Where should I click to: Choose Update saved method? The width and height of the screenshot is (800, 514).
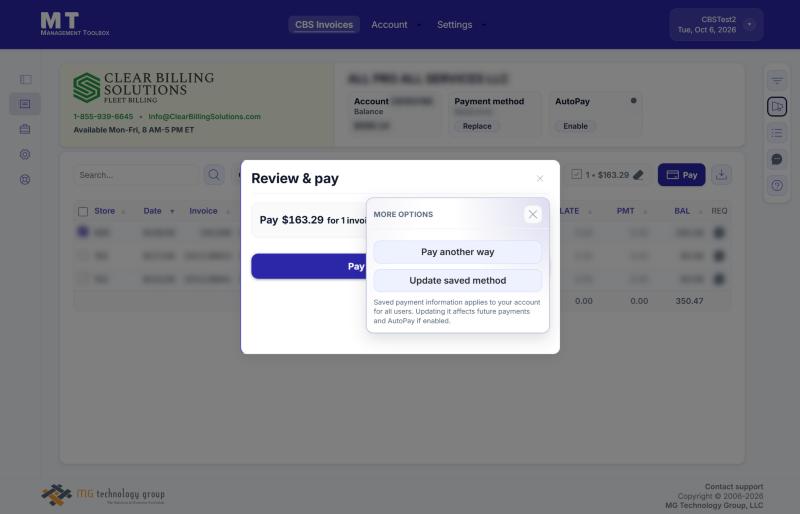pos(458,281)
